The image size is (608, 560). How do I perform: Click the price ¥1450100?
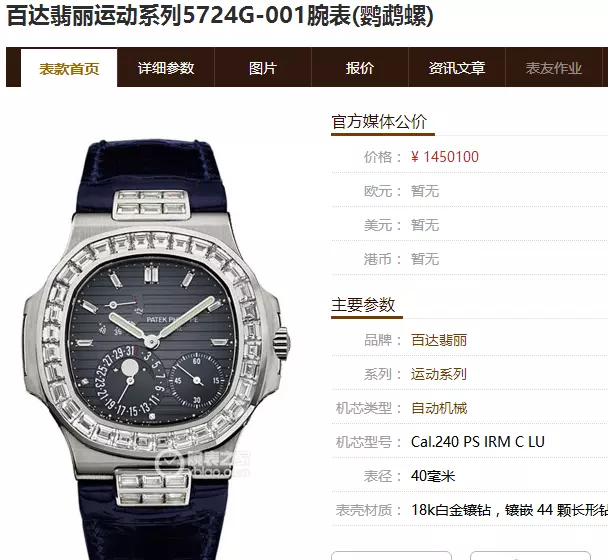445,157
